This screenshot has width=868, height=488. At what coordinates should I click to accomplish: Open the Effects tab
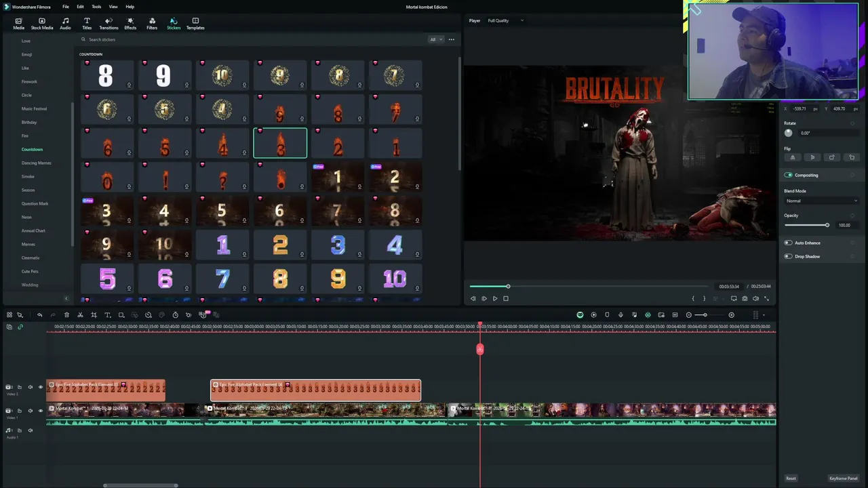(130, 24)
